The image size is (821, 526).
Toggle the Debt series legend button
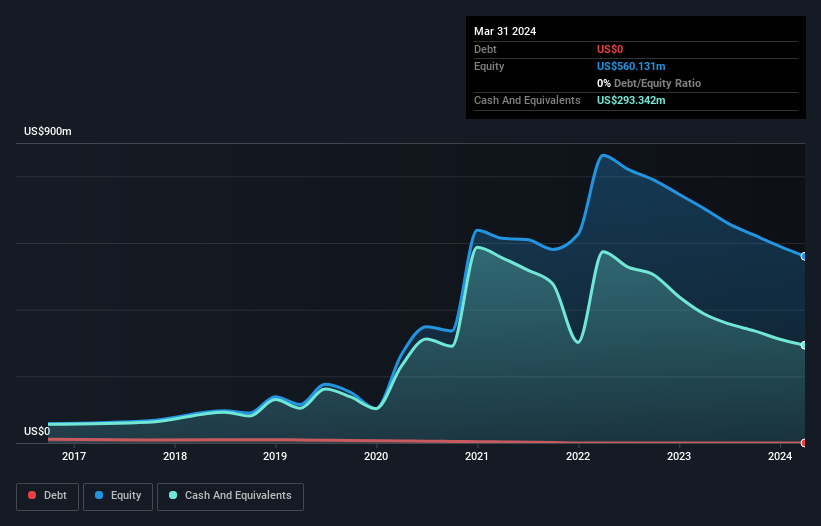click(x=48, y=496)
